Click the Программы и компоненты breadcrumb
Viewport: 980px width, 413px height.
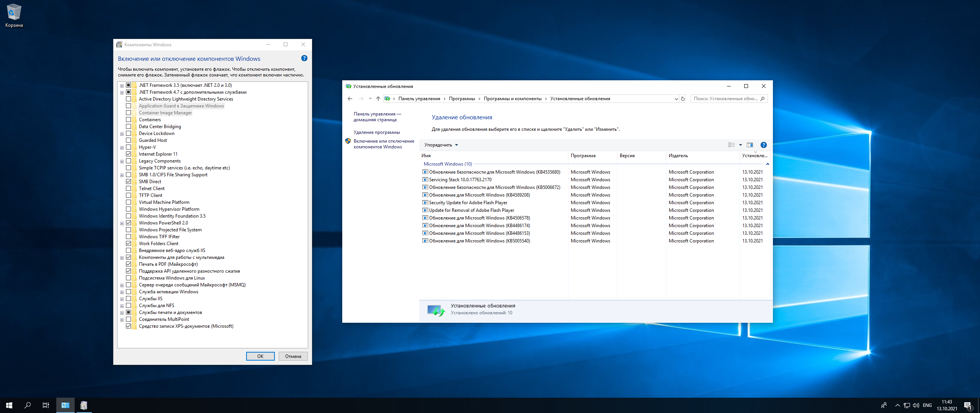[x=513, y=99]
